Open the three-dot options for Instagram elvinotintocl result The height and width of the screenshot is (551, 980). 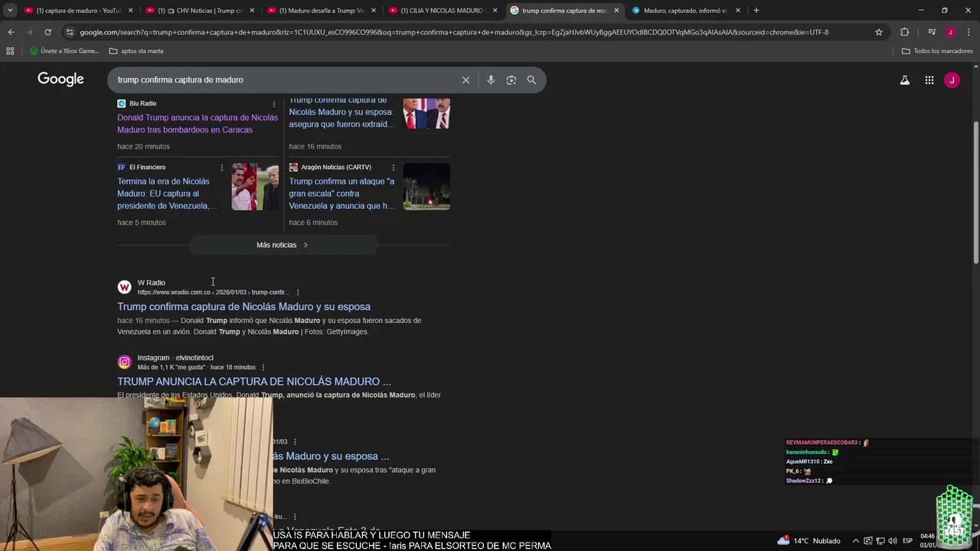point(263,367)
